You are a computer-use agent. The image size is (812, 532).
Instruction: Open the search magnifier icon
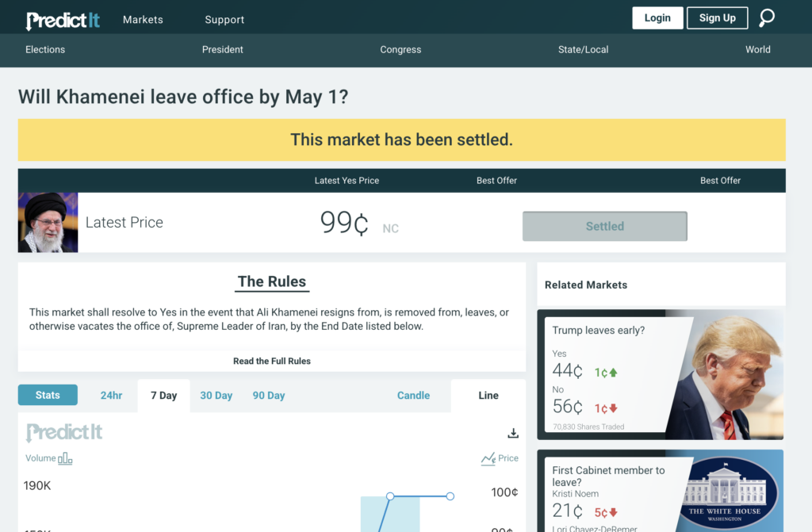tap(767, 18)
